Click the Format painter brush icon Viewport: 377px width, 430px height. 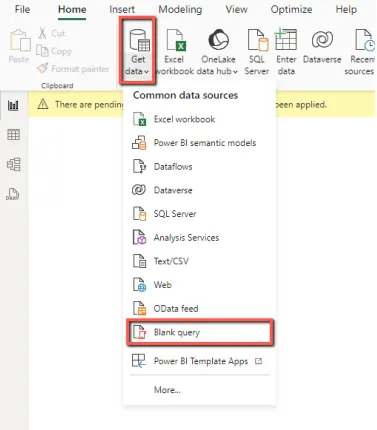[42, 68]
